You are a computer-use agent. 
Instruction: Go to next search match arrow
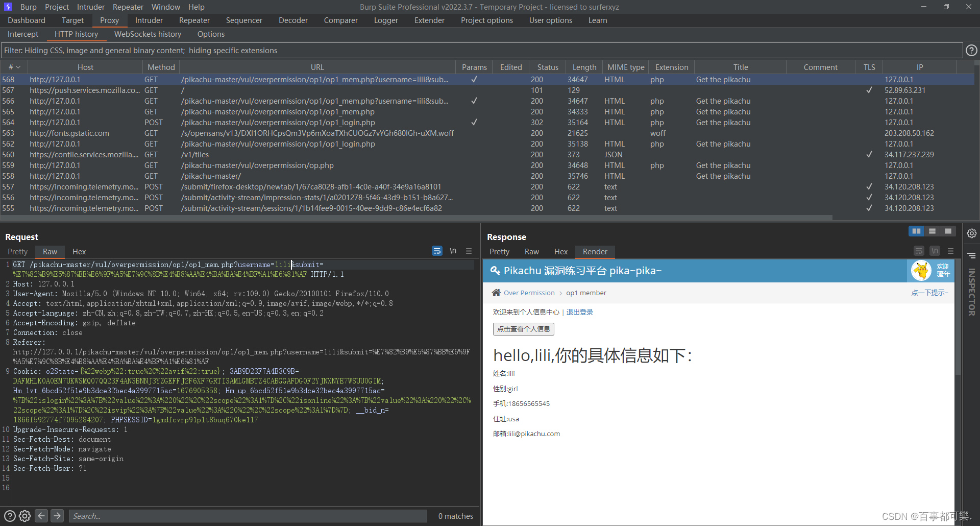click(57, 516)
